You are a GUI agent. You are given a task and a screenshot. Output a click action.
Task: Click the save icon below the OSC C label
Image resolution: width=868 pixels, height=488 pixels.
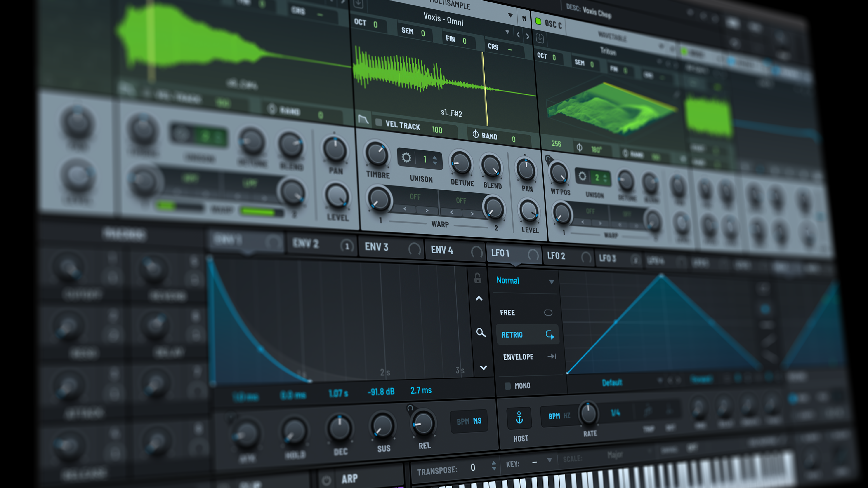(x=540, y=38)
